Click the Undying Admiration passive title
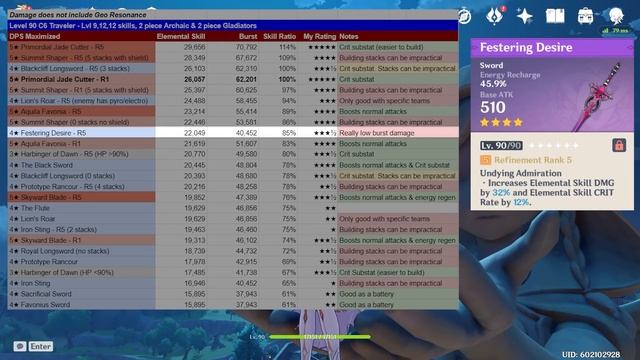640x360 pixels. [521, 173]
